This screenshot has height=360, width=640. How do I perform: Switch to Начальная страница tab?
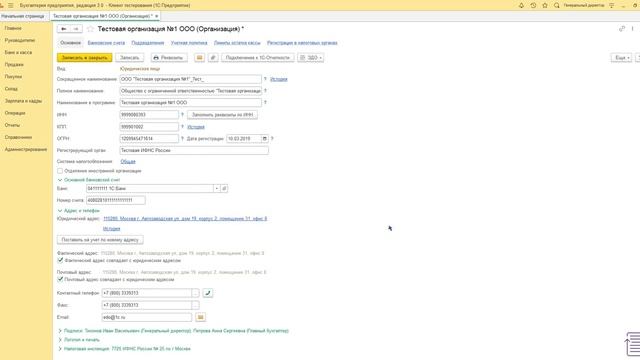(23, 16)
